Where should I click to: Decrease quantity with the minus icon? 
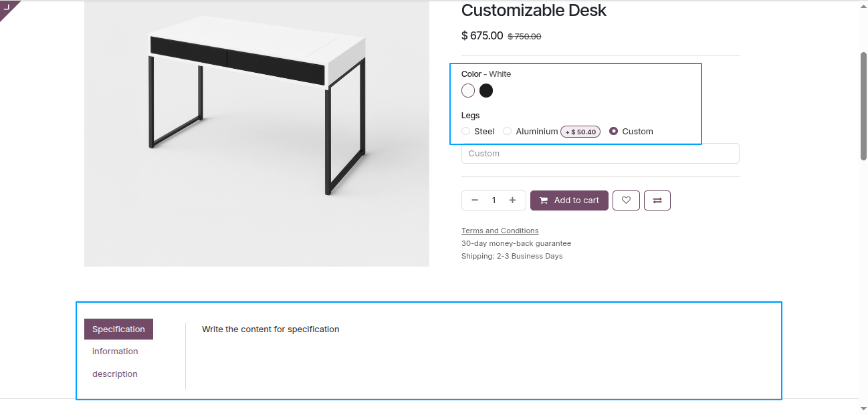[x=475, y=200]
